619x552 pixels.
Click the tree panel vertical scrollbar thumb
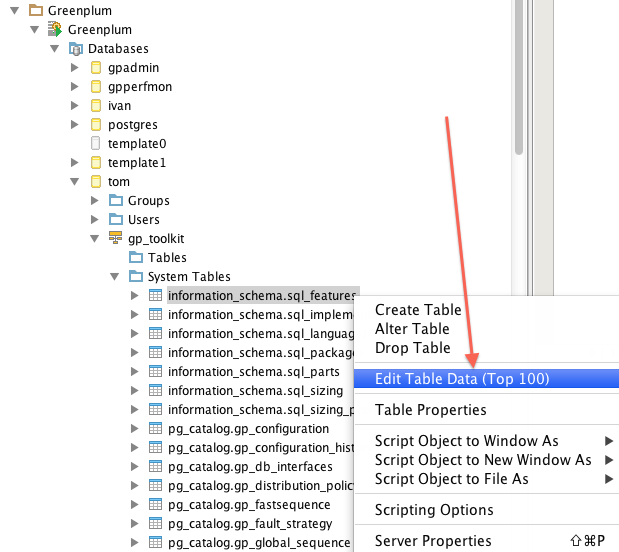pos(519,77)
